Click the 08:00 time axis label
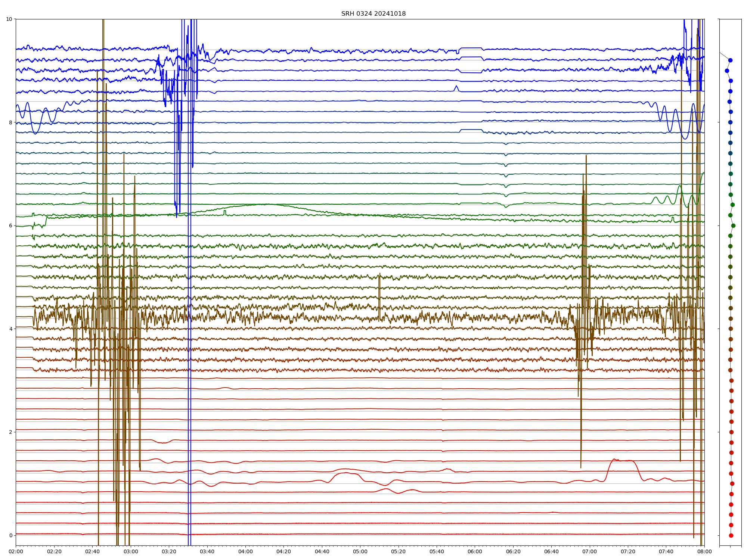The height and width of the screenshot is (560, 747). pyautogui.click(x=704, y=551)
